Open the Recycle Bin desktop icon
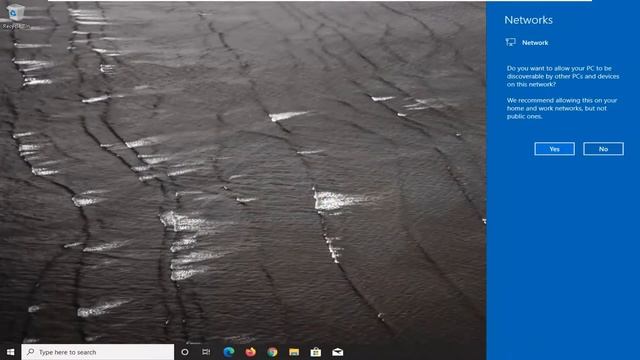 [15, 16]
